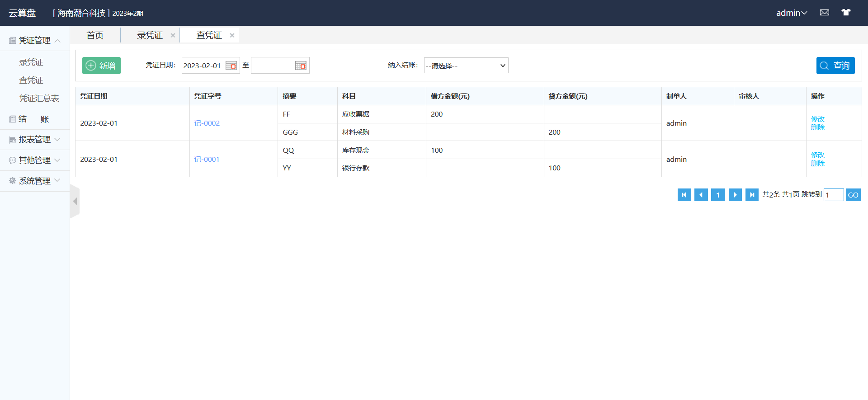Switch to the 首页 tab
Viewport: 868px width, 400px height.
point(95,35)
